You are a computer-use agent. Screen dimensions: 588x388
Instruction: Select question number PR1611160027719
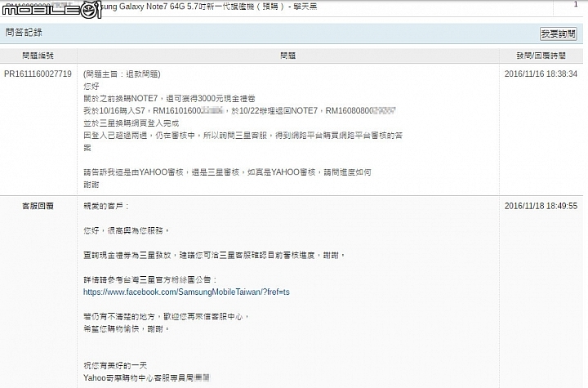38,74
